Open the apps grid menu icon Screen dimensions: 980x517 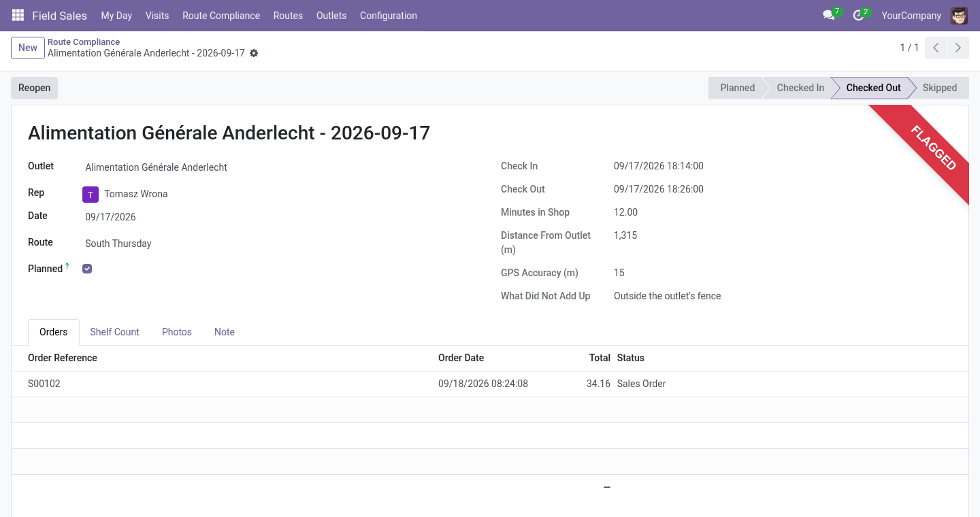point(18,16)
